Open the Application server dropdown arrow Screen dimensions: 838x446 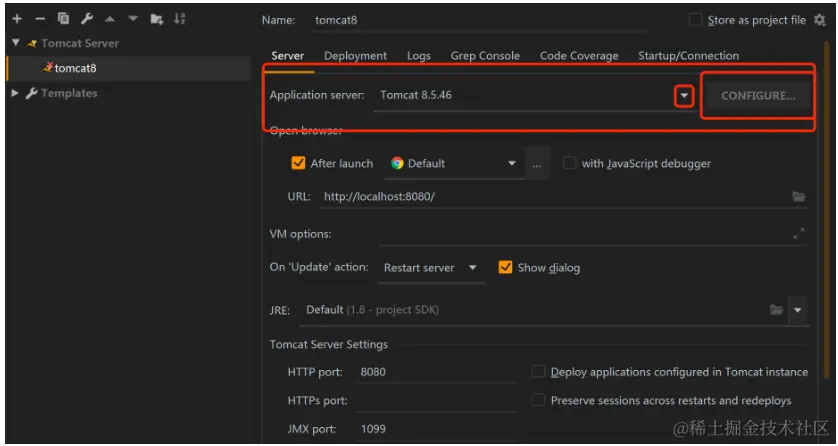point(684,96)
